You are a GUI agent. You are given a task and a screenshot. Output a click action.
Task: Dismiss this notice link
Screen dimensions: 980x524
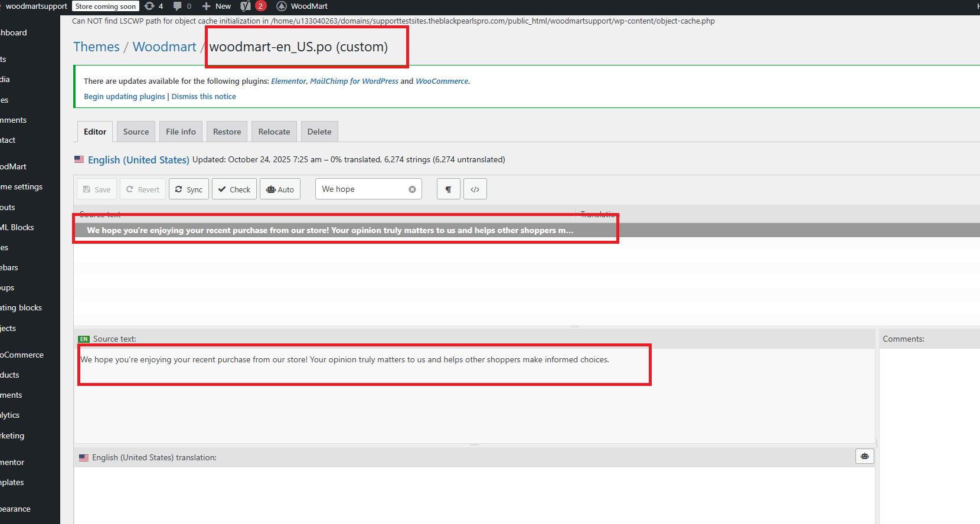pos(204,97)
